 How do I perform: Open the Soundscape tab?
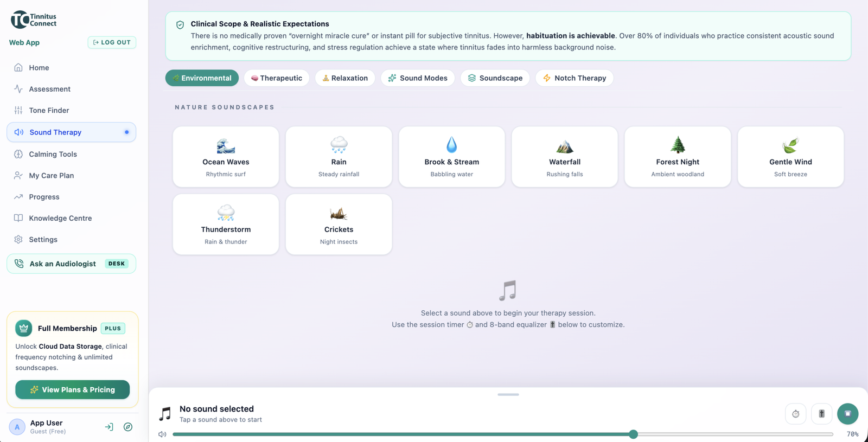(x=495, y=78)
